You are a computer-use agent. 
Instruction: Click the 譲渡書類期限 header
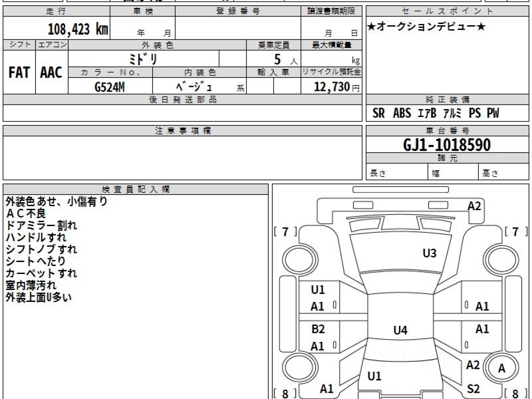point(331,12)
